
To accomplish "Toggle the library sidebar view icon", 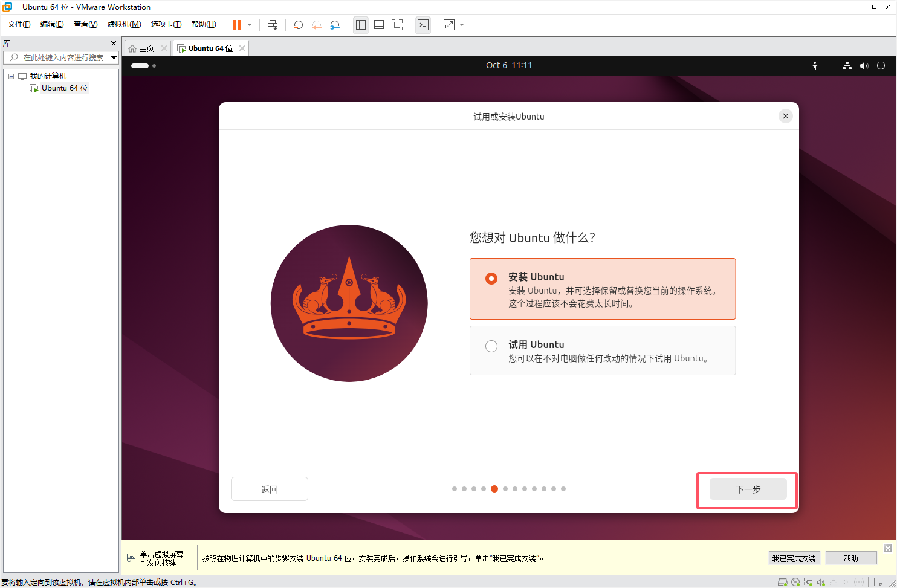I will pos(361,25).
